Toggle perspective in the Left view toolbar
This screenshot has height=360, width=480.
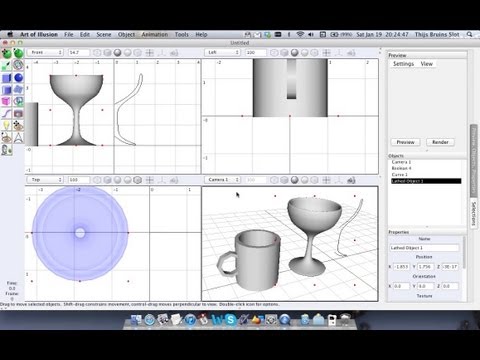click(x=274, y=53)
